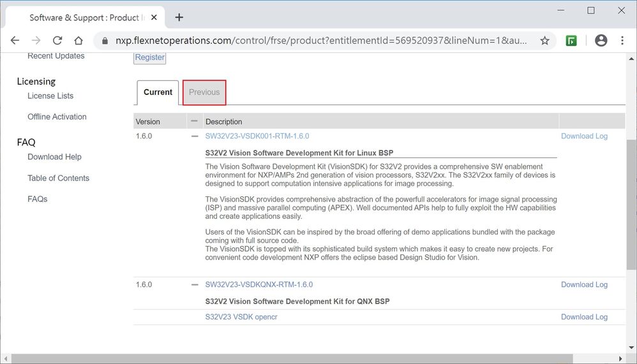The height and width of the screenshot is (364, 637).
Task: View Download Log for S32V23 VSDK opencr
Action: [584, 317]
